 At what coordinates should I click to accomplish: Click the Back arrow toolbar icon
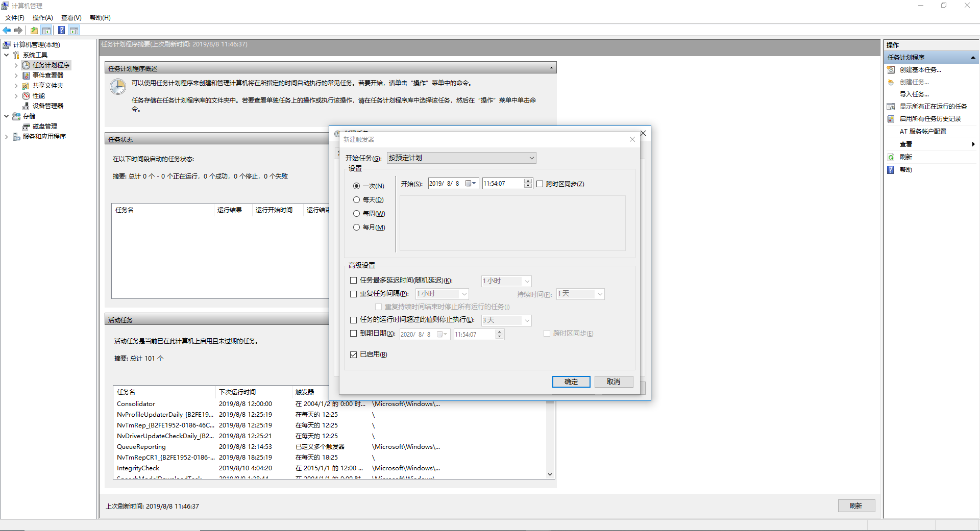coord(7,30)
